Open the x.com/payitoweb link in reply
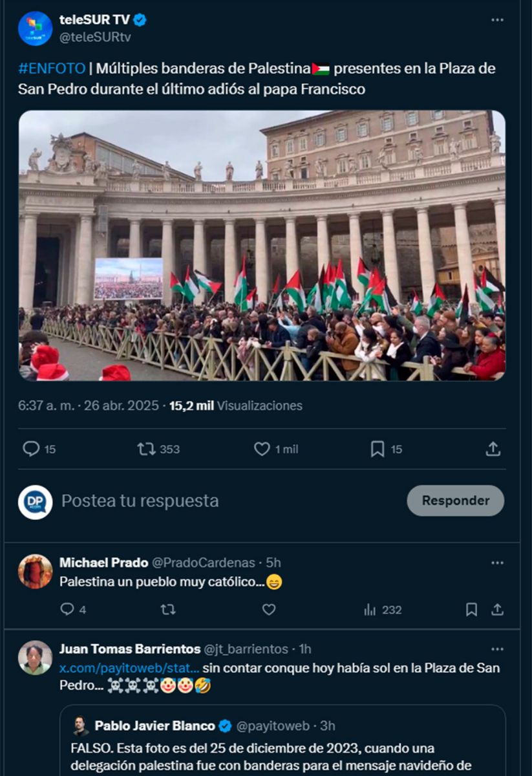 (129, 668)
